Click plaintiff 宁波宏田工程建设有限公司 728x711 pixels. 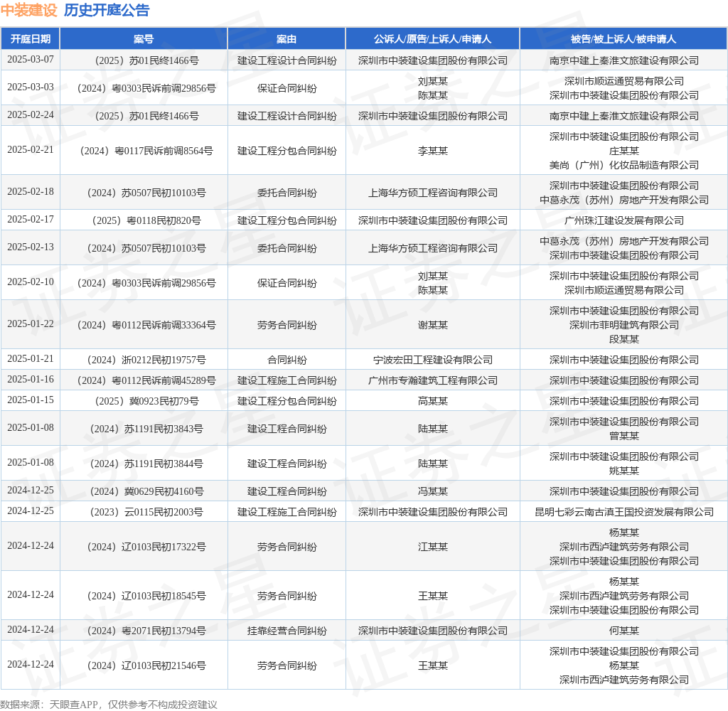pyautogui.click(x=433, y=360)
